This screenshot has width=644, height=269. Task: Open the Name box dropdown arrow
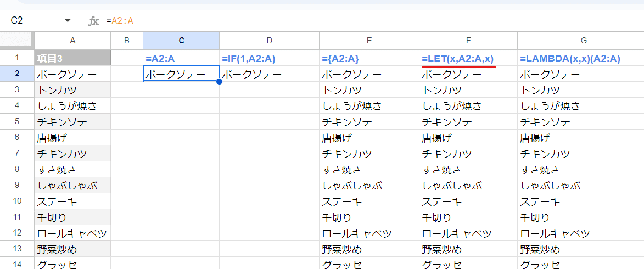[68, 20]
